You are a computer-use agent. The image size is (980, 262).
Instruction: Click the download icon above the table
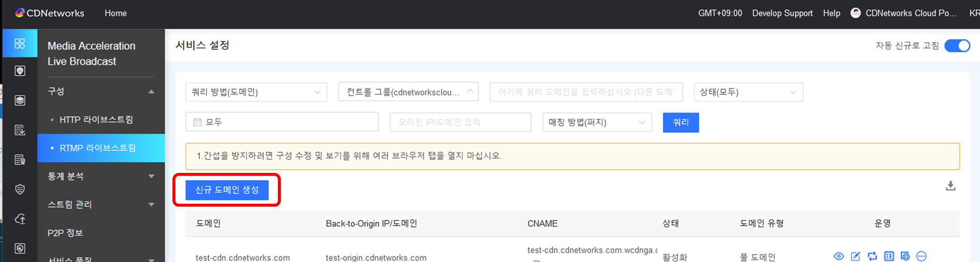pyautogui.click(x=950, y=186)
